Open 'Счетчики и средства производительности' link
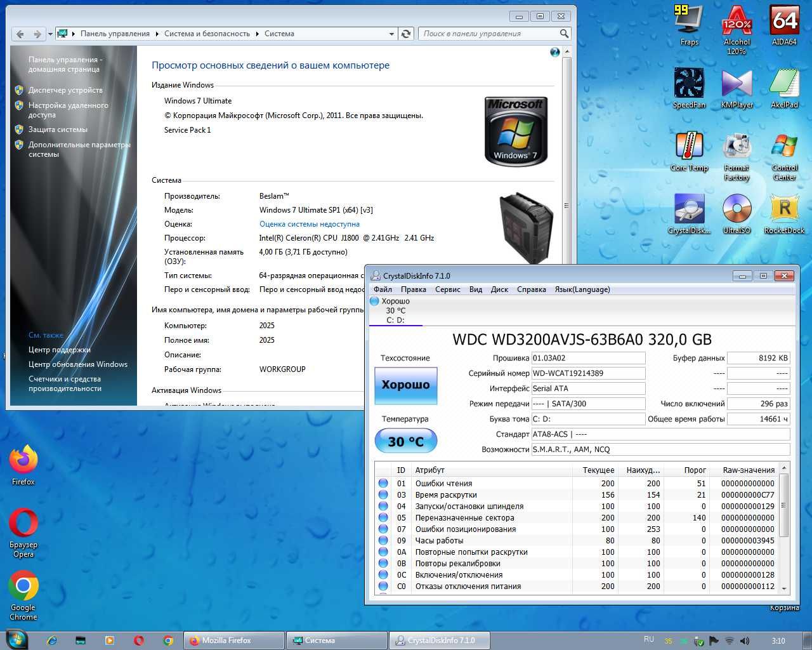This screenshot has height=650, width=812. click(65, 383)
